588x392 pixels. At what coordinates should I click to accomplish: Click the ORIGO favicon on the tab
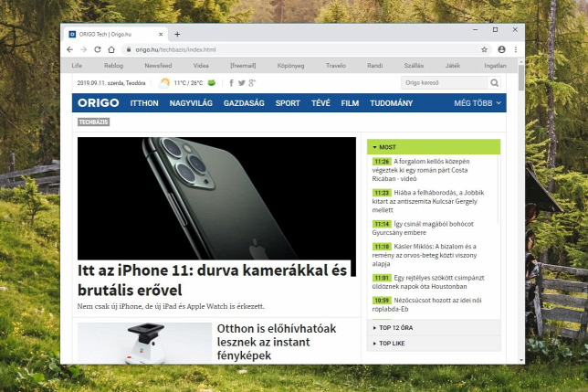[x=72, y=34]
